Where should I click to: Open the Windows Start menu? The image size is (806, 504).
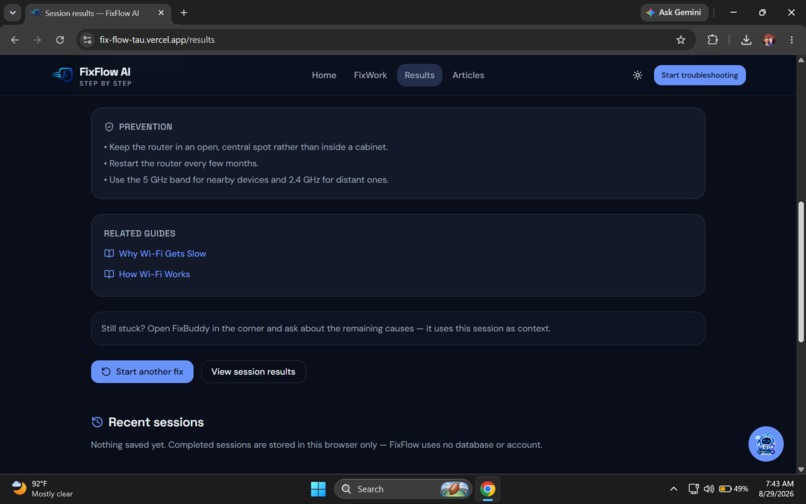(318, 489)
